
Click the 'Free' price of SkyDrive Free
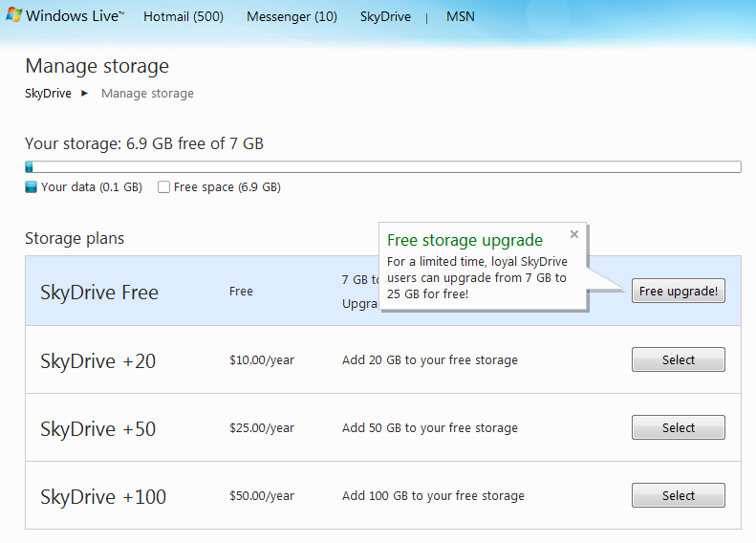[241, 292]
